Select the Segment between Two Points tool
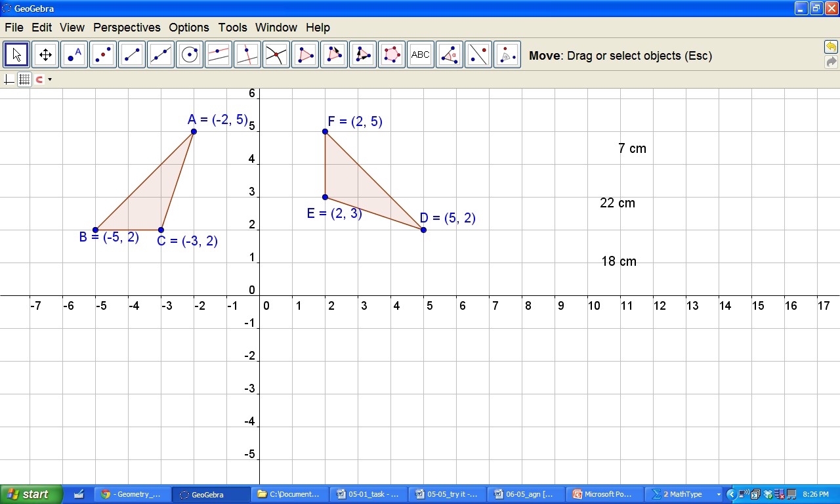Image resolution: width=840 pixels, height=504 pixels. [x=132, y=55]
